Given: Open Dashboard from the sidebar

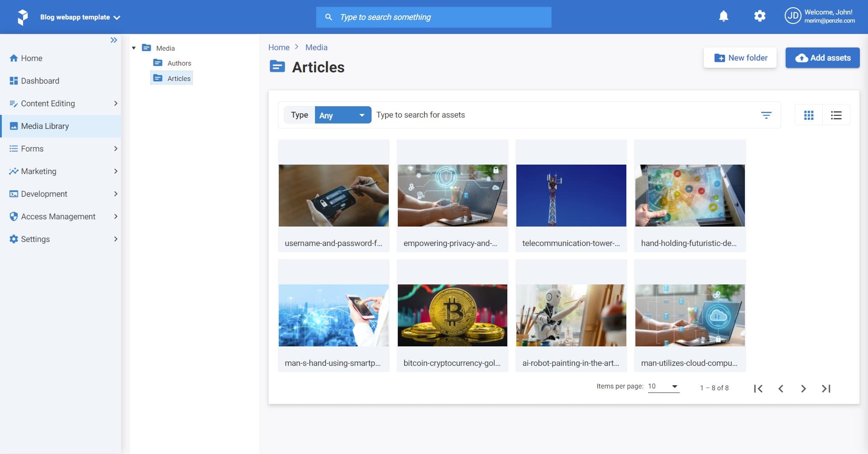Looking at the screenshot, I should (x=40, y=81).
